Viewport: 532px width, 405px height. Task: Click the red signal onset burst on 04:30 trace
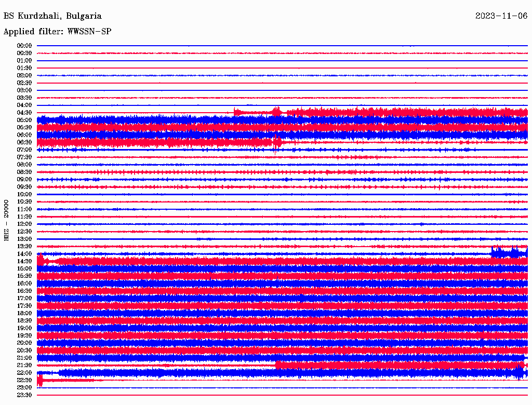pyautogui.click(x=237, y=112)
